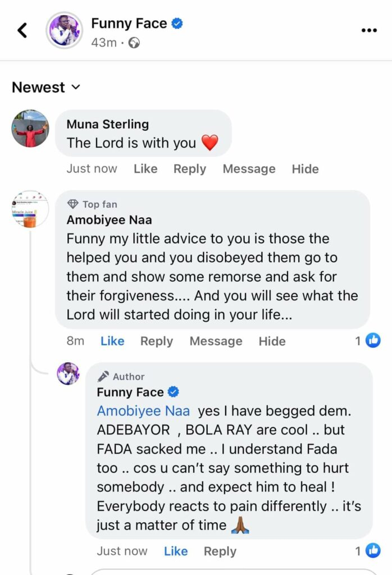Hide Muna Sterling's comment

click(305, 169)
